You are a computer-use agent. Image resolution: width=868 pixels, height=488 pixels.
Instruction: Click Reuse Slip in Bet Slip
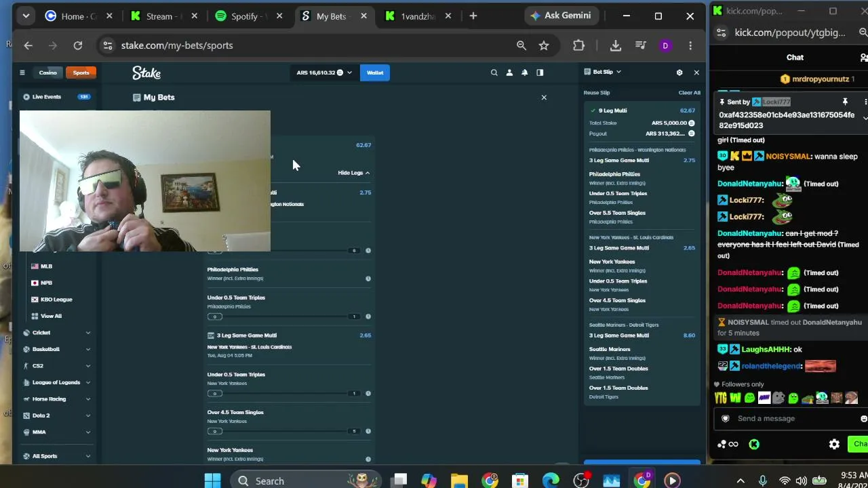click(597, 93)
